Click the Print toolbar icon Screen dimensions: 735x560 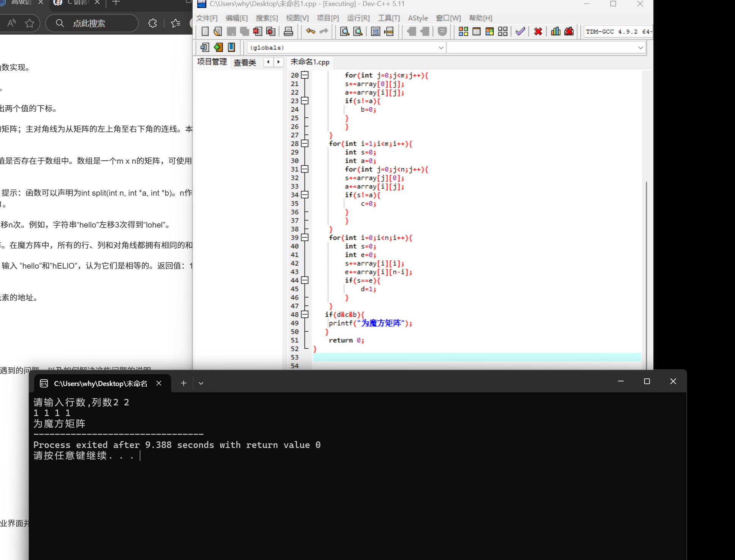click(288, 32)
